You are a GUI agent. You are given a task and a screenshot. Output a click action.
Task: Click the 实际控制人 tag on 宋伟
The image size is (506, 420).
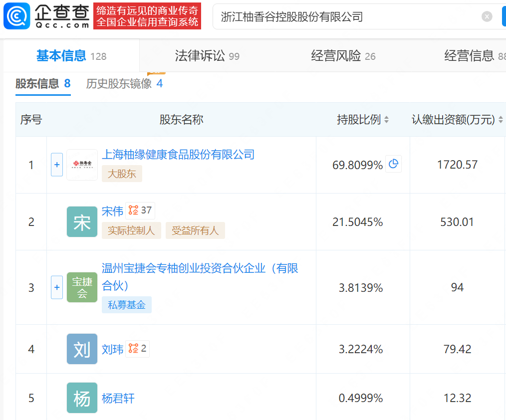click(x=131, y=231)
